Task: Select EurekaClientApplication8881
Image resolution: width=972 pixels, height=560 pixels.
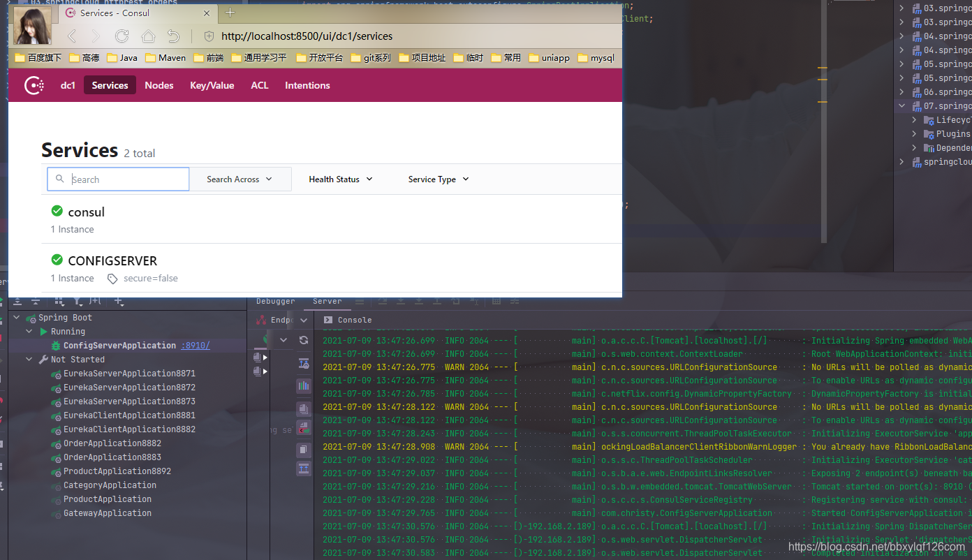Action: coord(129,415)
